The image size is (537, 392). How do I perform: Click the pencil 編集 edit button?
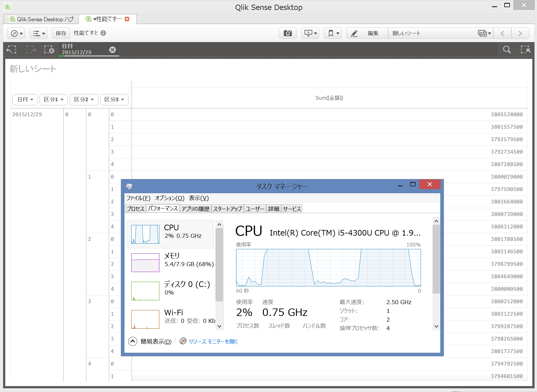367,33
